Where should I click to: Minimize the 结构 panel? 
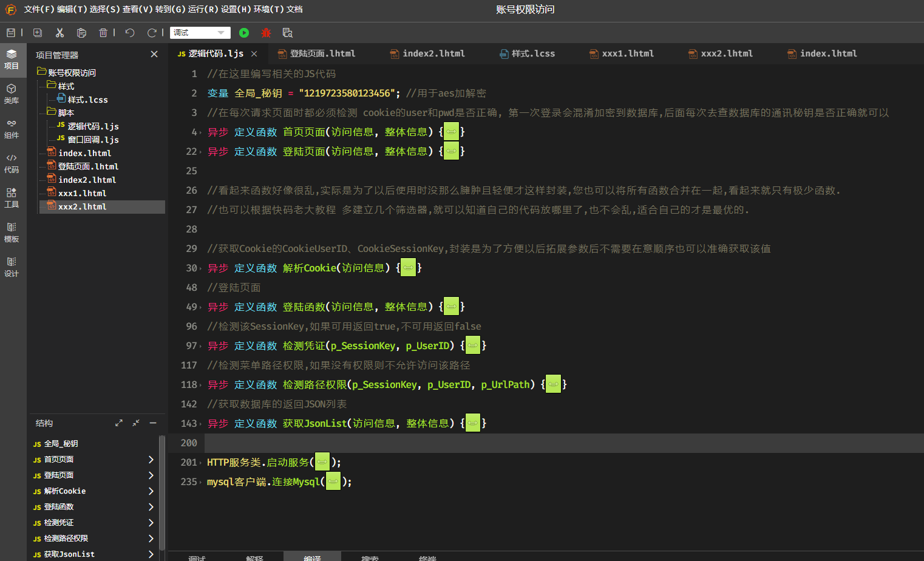153,423
